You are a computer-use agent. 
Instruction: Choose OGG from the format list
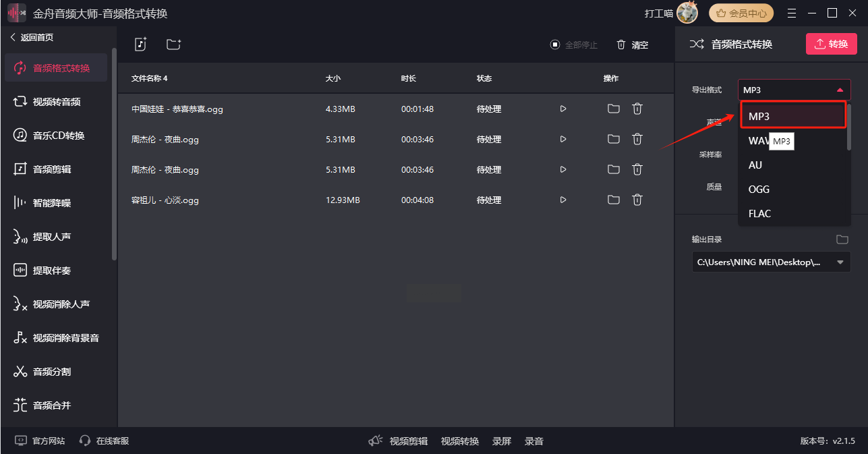(x=793, y=189)
